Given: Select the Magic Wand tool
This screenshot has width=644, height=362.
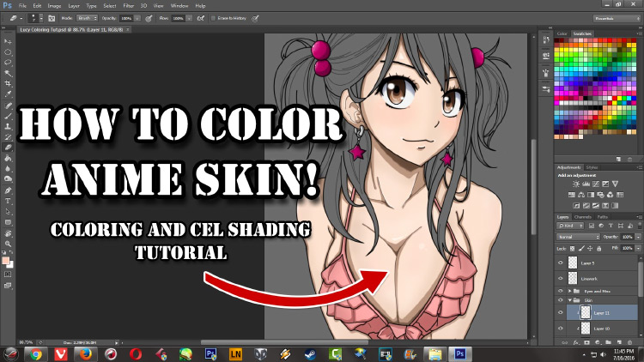Looking at the screenshot, I should coord(8,73).
